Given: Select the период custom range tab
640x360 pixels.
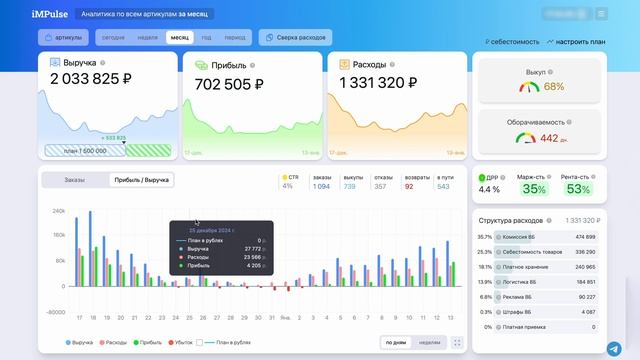Looking at the screenshot, I should (235, 38).
